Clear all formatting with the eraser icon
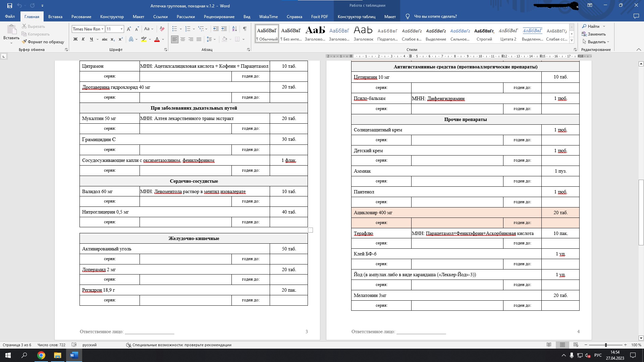 coord(162,29)
